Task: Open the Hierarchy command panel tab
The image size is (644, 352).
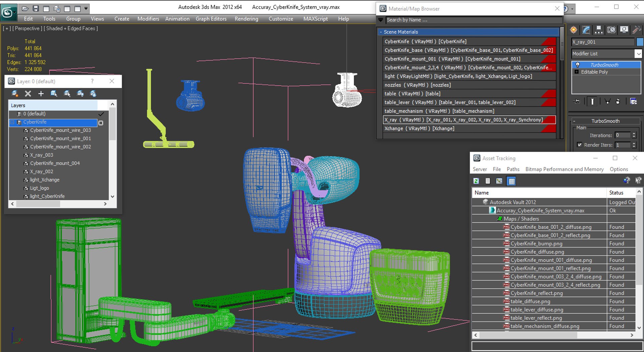Action: pos(599,30)
